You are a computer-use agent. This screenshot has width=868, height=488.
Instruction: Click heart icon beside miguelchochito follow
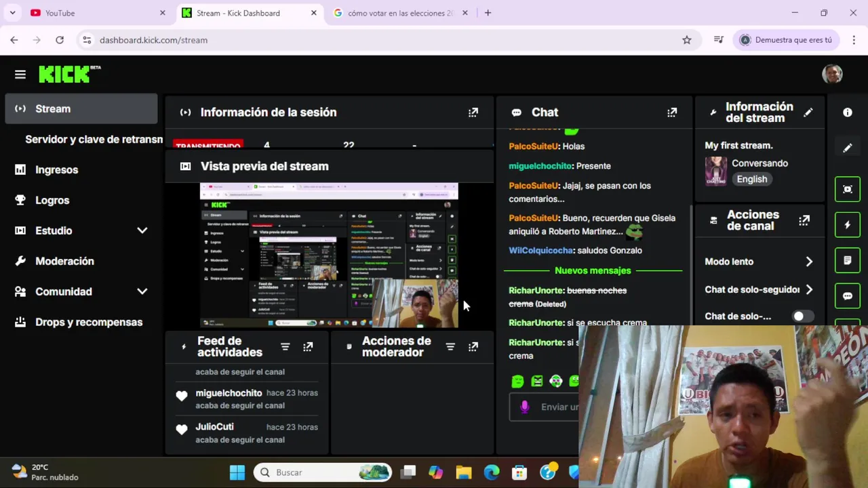[x=182, y=396]
